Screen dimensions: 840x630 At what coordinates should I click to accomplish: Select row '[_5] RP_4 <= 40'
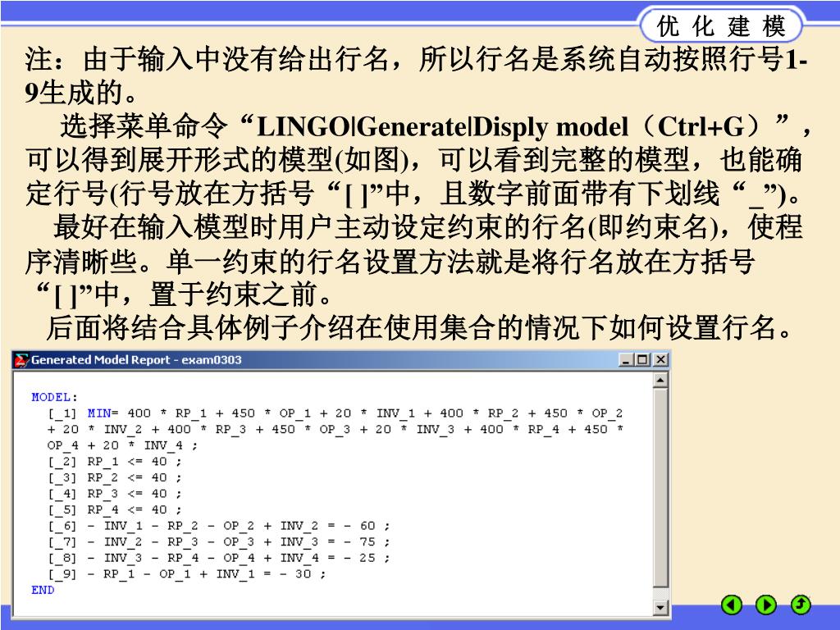[x=115, y=510]
